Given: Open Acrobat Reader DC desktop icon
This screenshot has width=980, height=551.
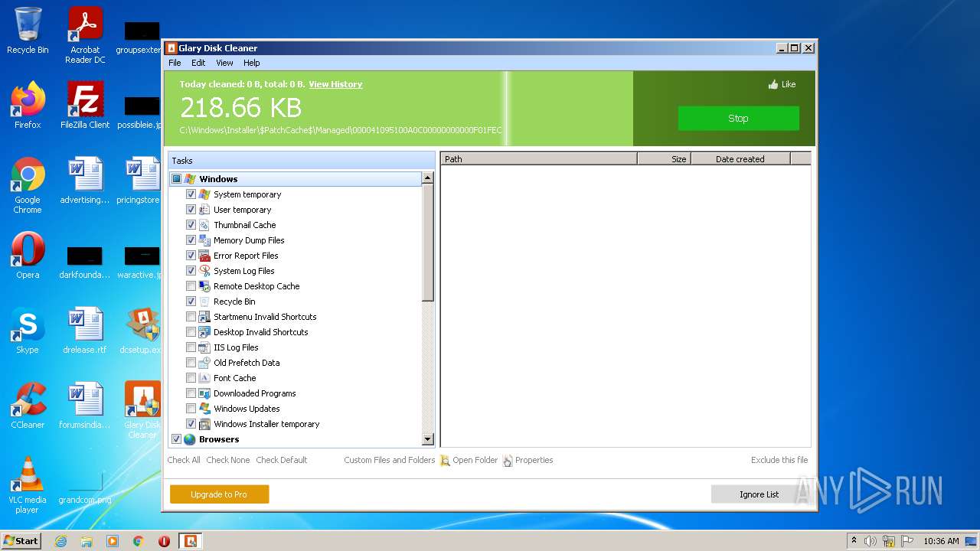Looking at the screenshot, I should point(85,35).
